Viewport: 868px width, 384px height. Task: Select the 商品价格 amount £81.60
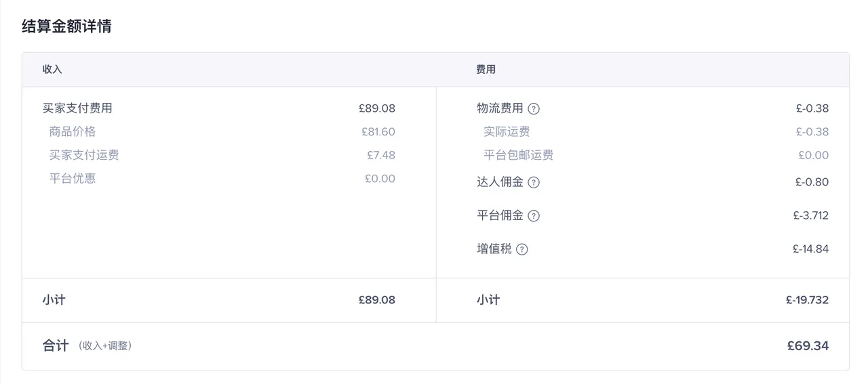click(x=378, y=131)
